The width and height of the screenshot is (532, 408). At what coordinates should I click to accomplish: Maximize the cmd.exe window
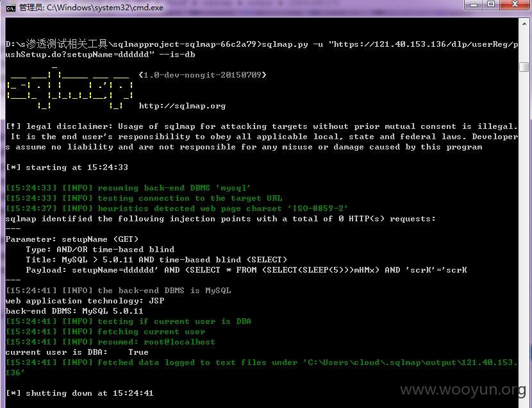(490, 4)
